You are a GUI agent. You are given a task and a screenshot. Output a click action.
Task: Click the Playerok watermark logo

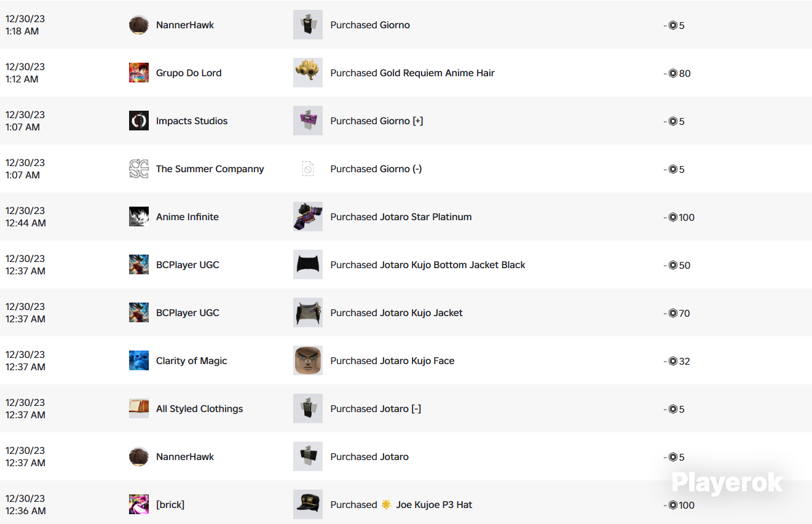coord(727,483)
